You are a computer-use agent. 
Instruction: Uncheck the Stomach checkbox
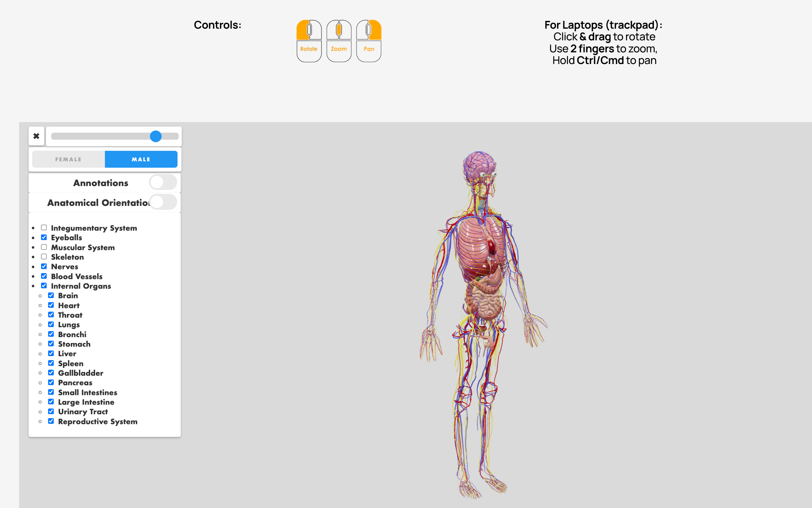(x=51, y=344)
